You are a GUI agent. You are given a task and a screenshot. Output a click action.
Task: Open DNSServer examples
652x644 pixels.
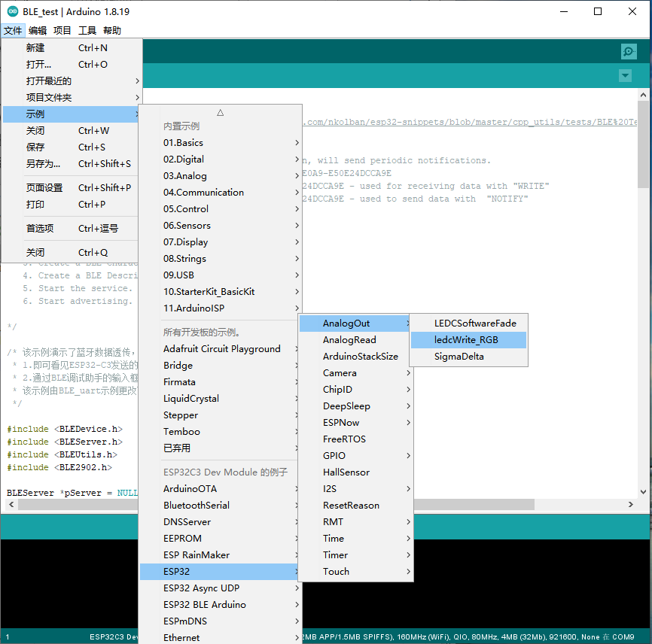[x=220, y=522]
